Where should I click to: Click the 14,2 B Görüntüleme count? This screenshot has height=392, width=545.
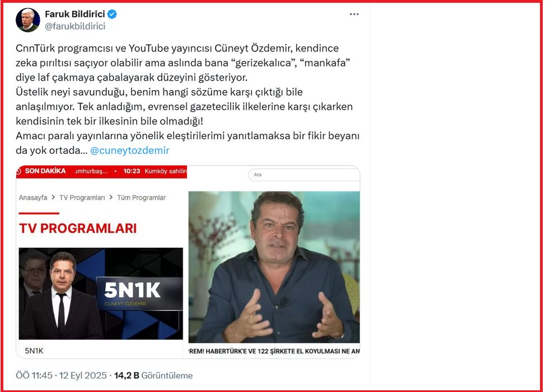coord(153,376)
